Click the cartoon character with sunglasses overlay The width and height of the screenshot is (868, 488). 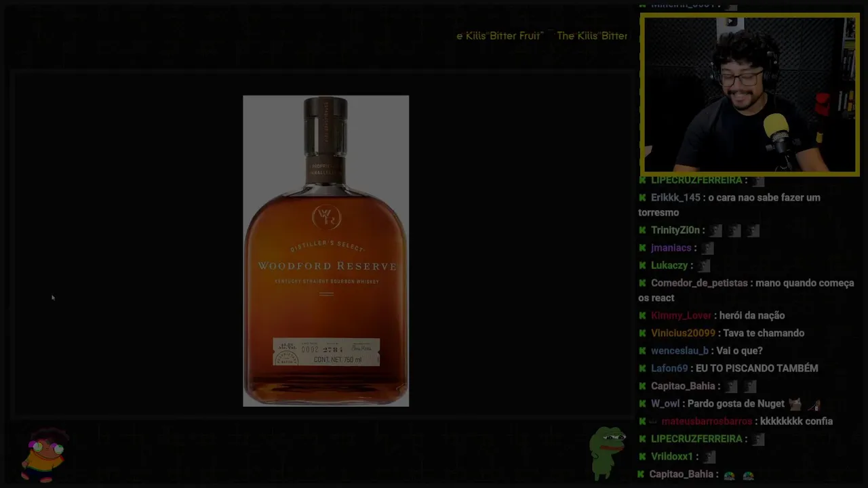pyautogui.click(x=45, y=454)
